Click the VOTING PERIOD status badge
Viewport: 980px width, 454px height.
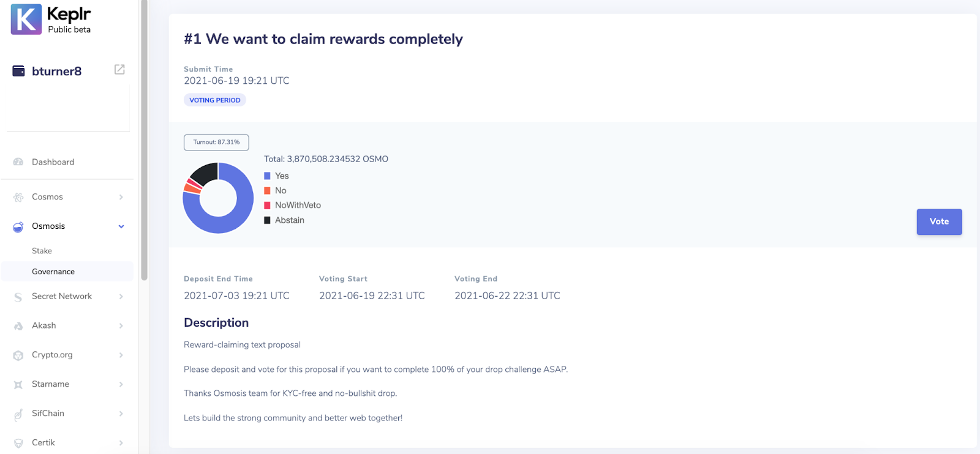[x=215, y=100]
